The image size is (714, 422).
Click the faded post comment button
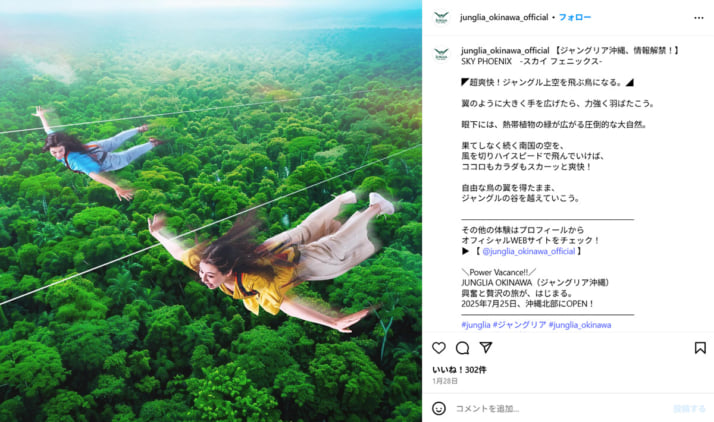[x=689, y=408]
